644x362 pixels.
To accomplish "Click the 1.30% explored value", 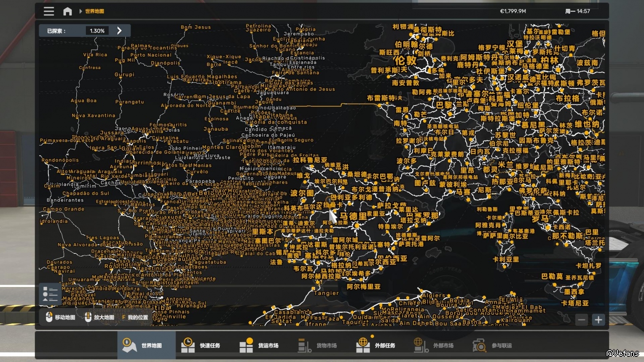I will pyautogui.click(x=97, y=31).
